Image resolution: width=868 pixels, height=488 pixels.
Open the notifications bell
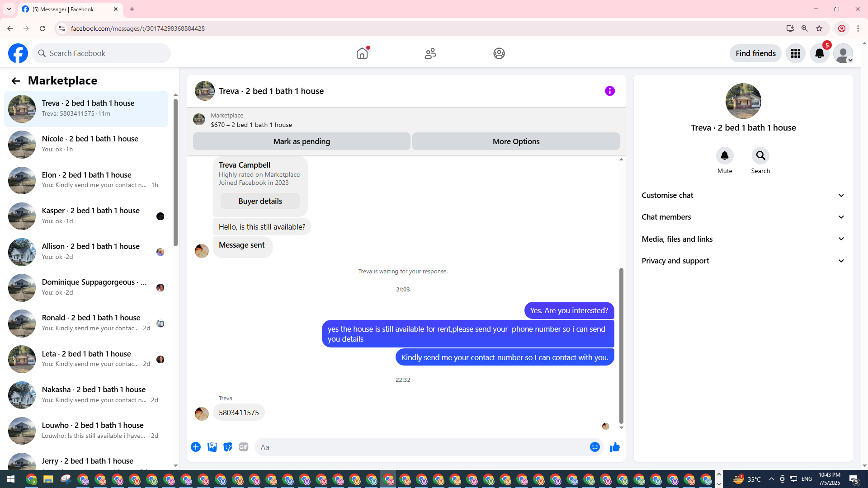[819, 53]
